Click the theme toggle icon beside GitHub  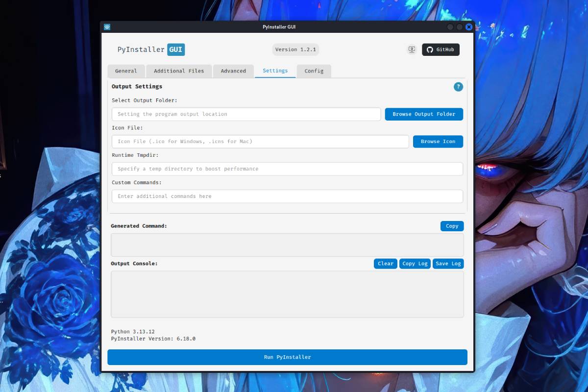[412, 49]
